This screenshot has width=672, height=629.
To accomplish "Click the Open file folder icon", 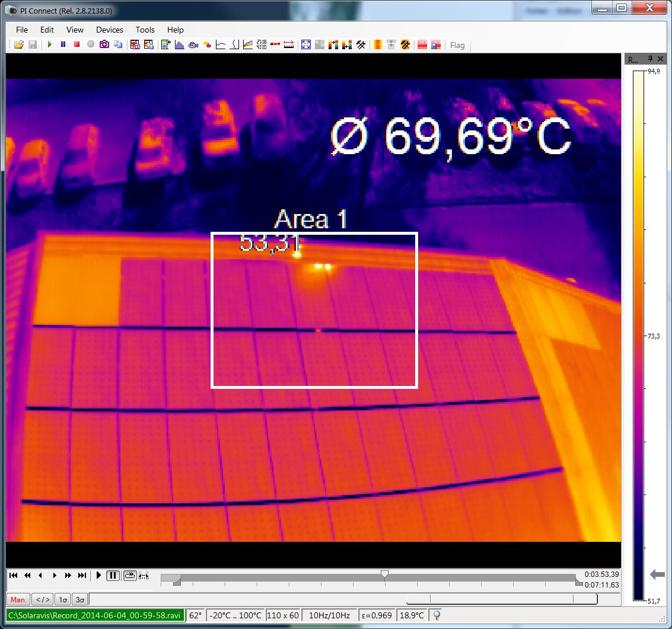I will tap(18, 44).
